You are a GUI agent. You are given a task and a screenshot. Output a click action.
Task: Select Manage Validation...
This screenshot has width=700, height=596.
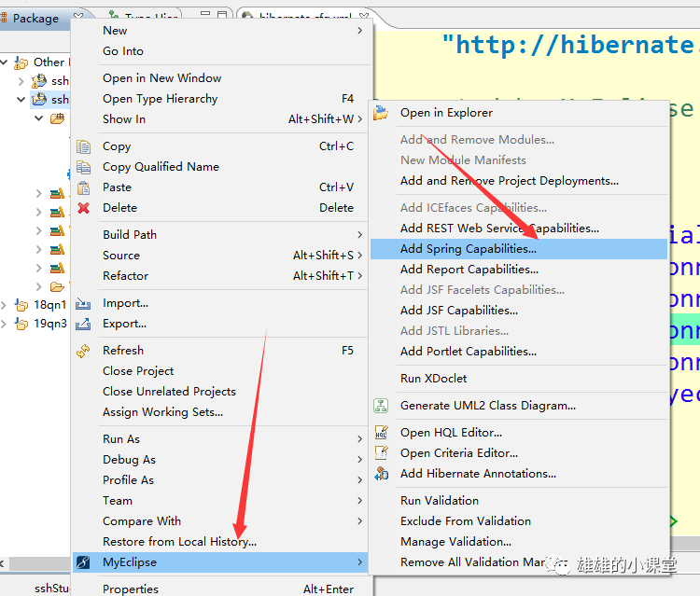(519, 542)
